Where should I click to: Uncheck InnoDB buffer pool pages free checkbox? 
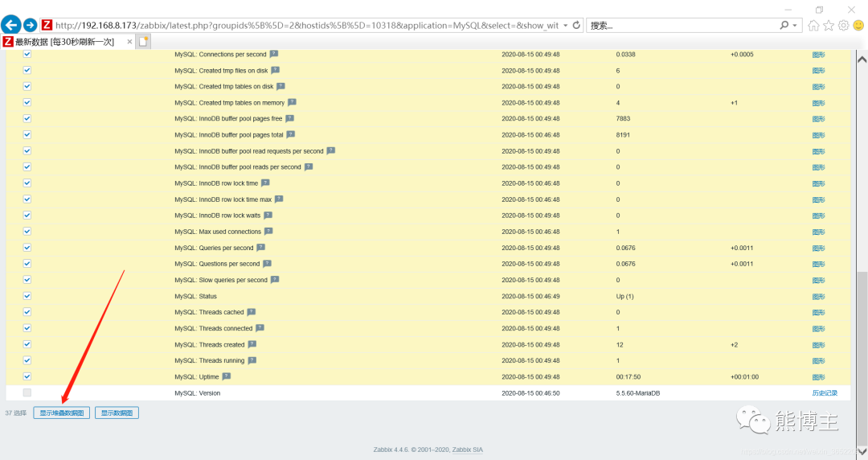pyautogui.click(x=27, y=118)
